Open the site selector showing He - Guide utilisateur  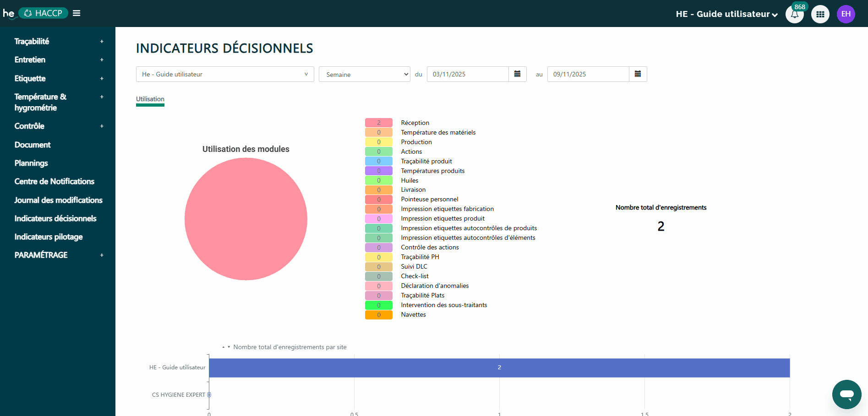[x=224, y=74]
